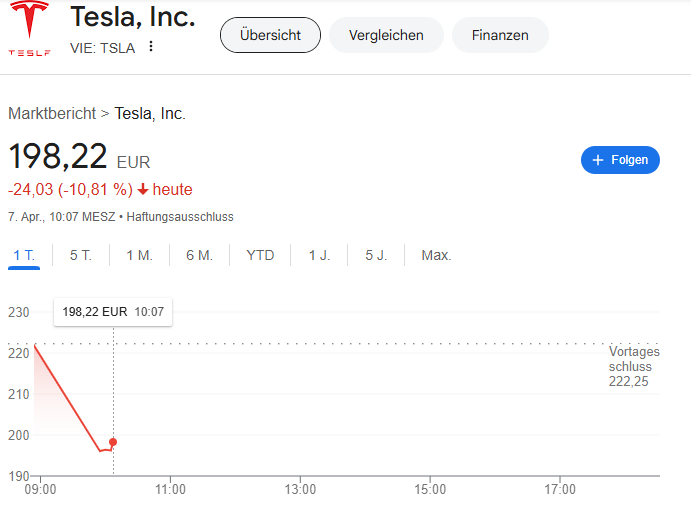Select the 5 J. time range
Image resolution: width=691 pixels, height=507 pixels.
click(x=376, y=256)
